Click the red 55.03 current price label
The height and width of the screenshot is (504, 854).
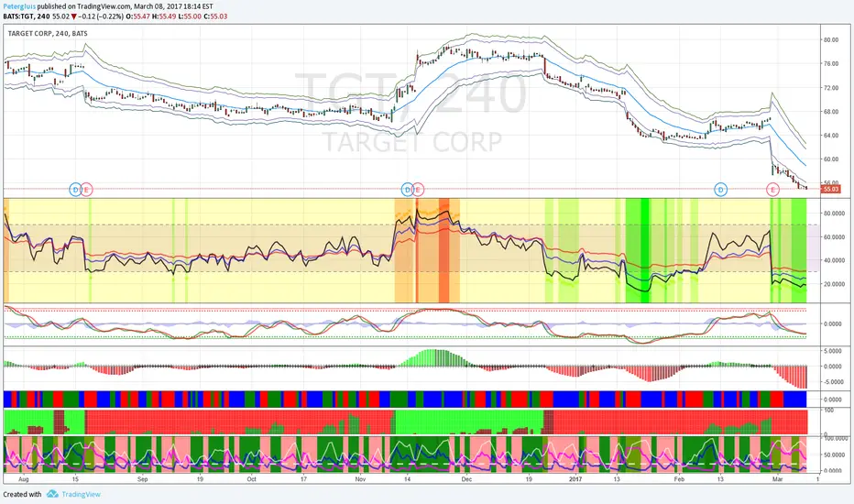point(830,189)
